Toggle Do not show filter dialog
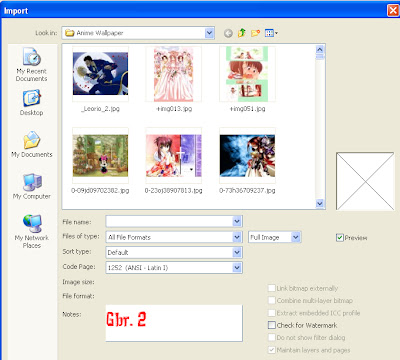This screenshot has width=400, height=360. [x=272, y=337]
